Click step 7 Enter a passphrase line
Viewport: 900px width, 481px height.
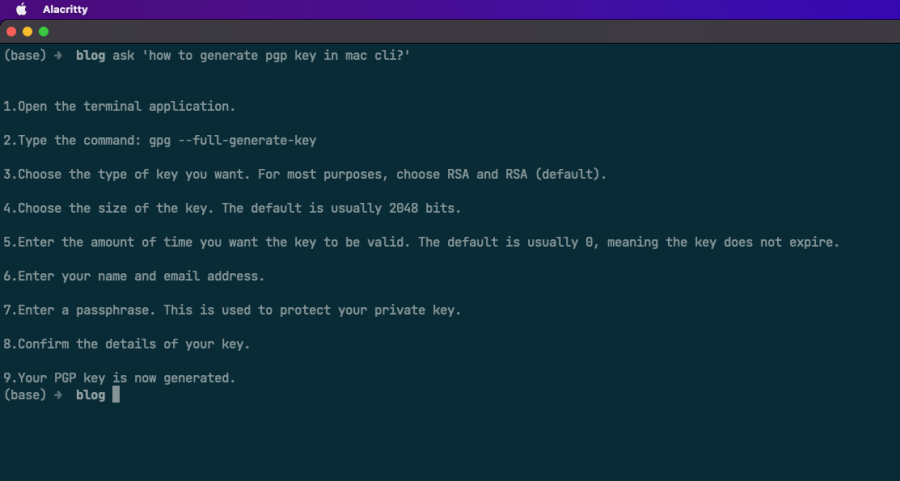click(232, 310)
